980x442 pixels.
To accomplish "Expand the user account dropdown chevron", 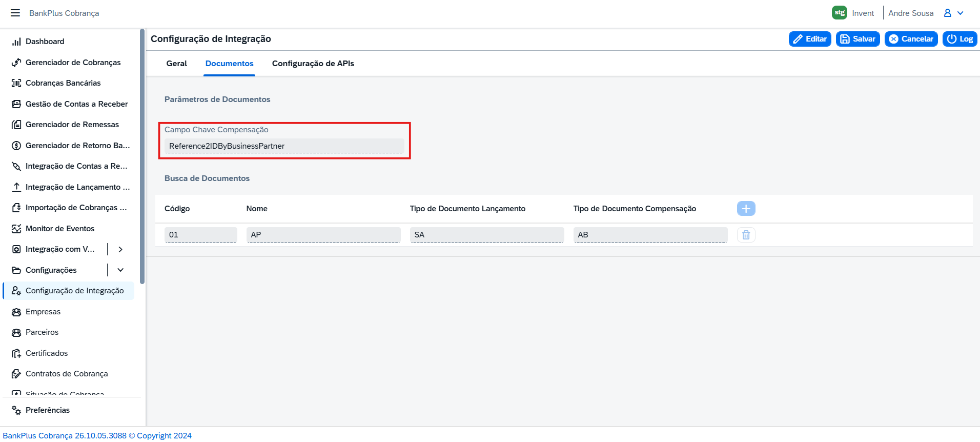I will pyautogui.click(x=961, y=13).
